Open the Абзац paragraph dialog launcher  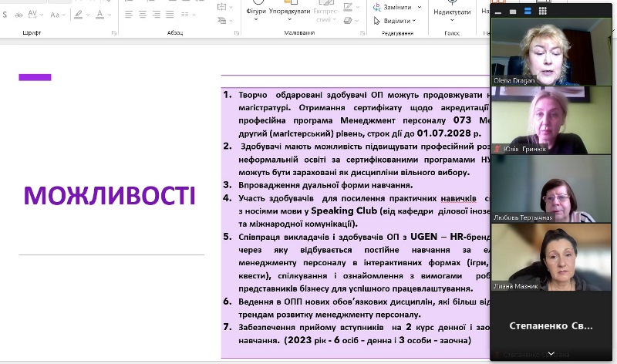click(x=238, y=33)
